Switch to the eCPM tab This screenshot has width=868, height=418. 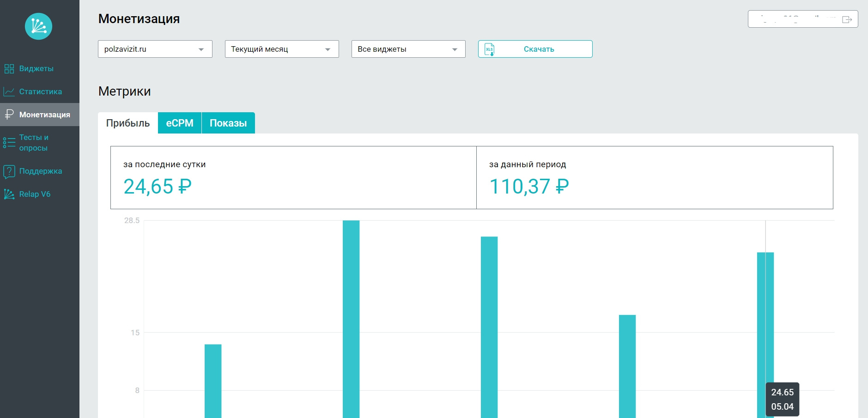(x=180, y=123)
